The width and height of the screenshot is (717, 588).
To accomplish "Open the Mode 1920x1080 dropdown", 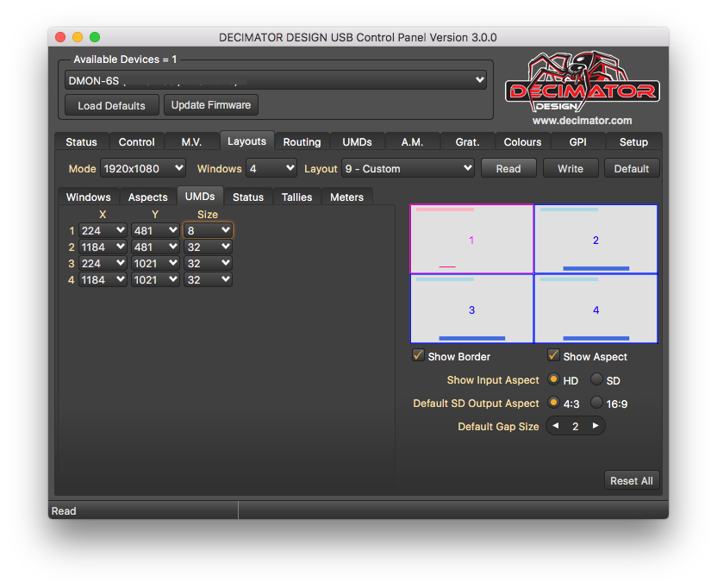I will 143,168.
